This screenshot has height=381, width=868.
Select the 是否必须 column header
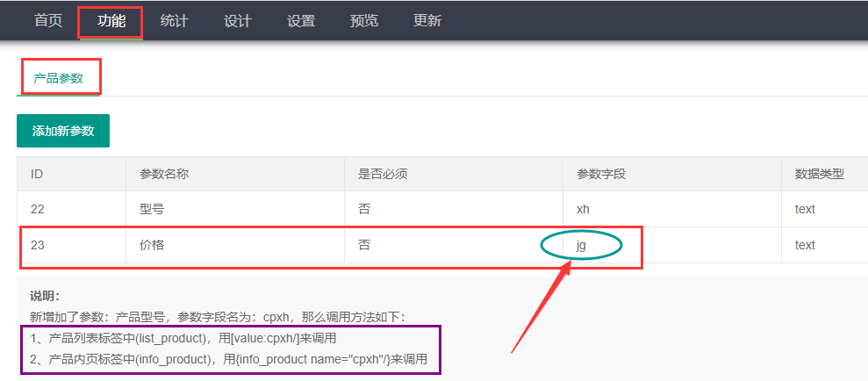[x=383, y=174]
